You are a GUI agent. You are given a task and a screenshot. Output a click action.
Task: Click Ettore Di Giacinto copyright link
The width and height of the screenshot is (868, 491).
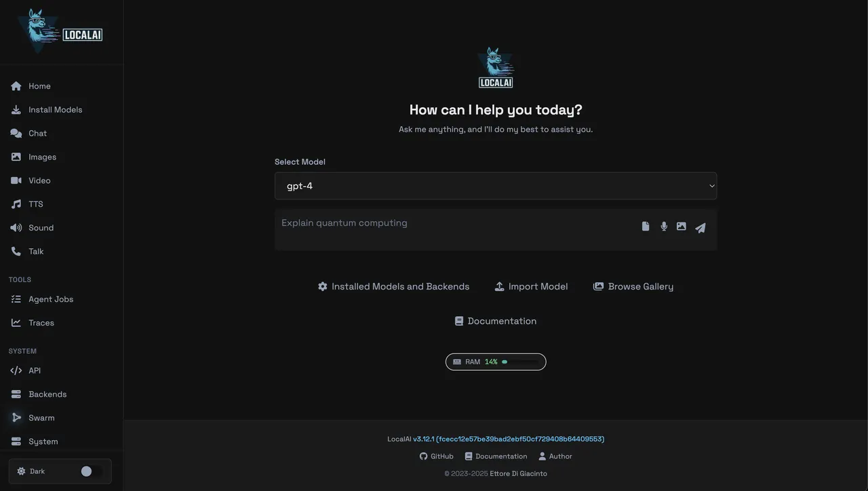point(519,473)
